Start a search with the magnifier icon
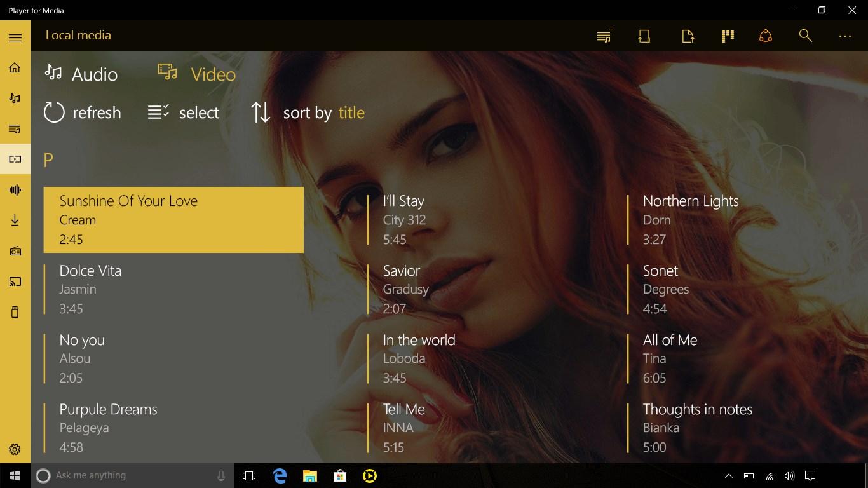 point(805,36)
